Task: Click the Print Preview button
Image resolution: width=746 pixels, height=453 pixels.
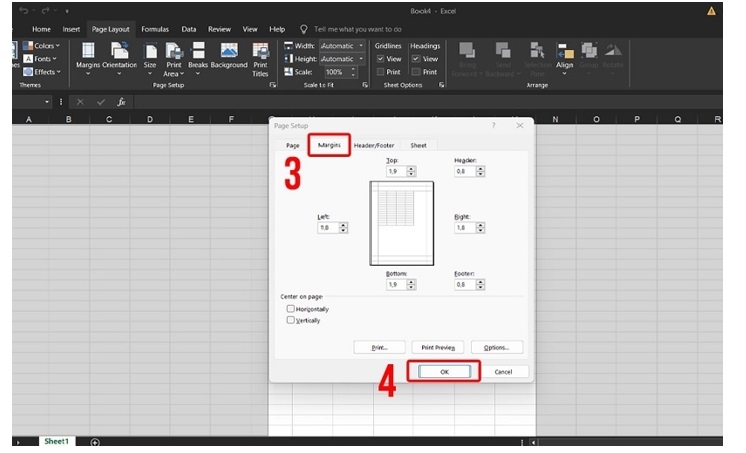Action: 437,347
